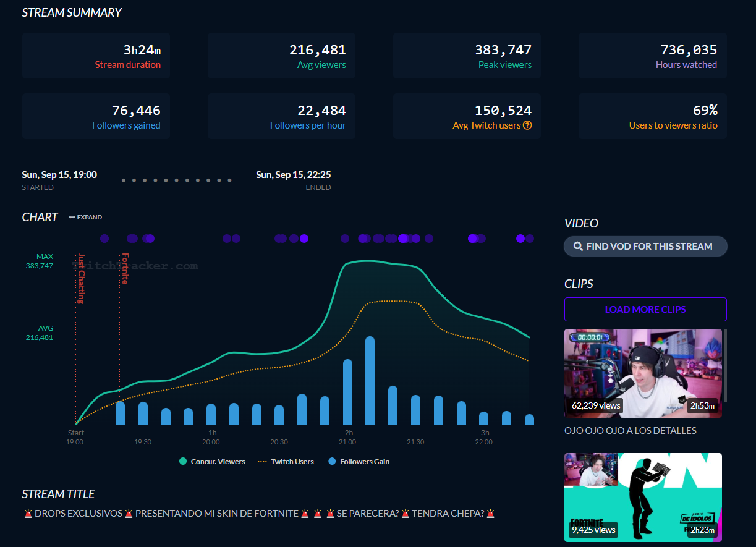The image size is (756, 547).
Task: Click the 2h53m timestamp badge on the first clip
Action: pos(702,406)
